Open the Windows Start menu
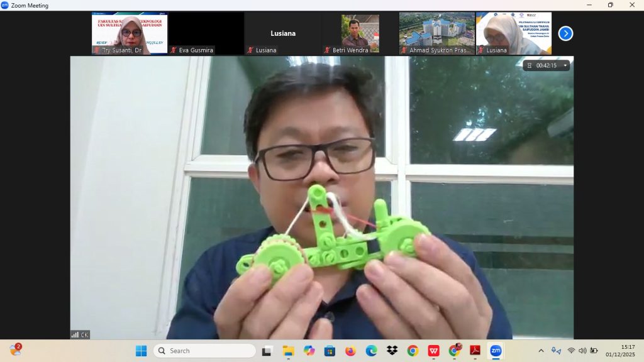 coord(141,351)
